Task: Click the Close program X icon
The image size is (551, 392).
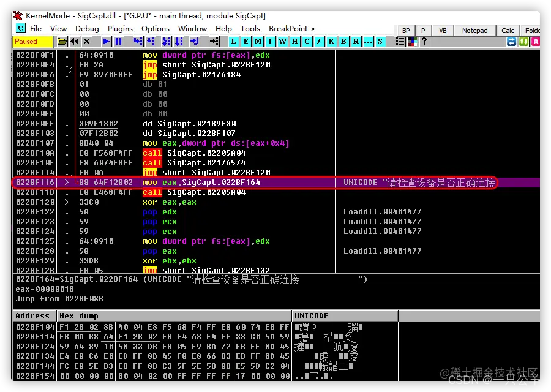Action: (x=87, y=42)
